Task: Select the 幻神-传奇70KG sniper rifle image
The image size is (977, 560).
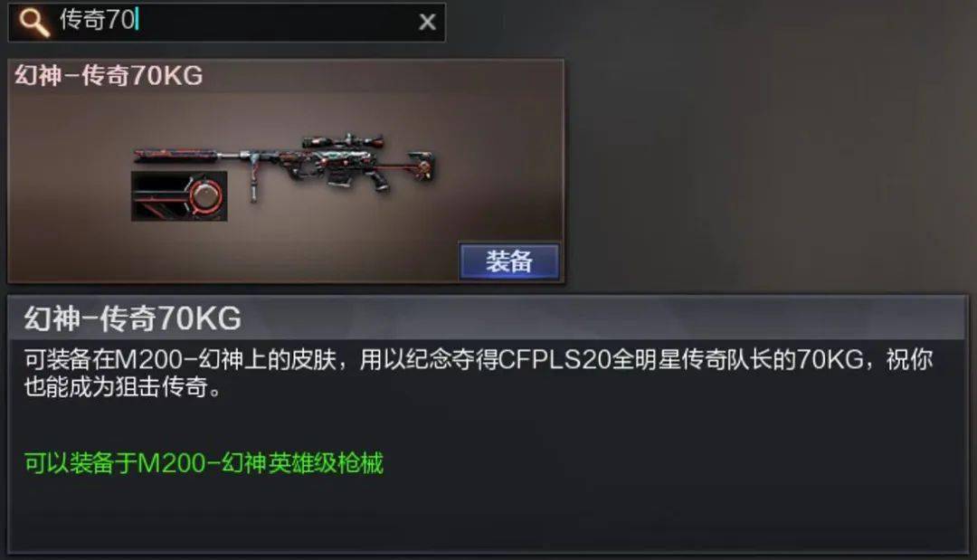Action: (x=285, y=167)
